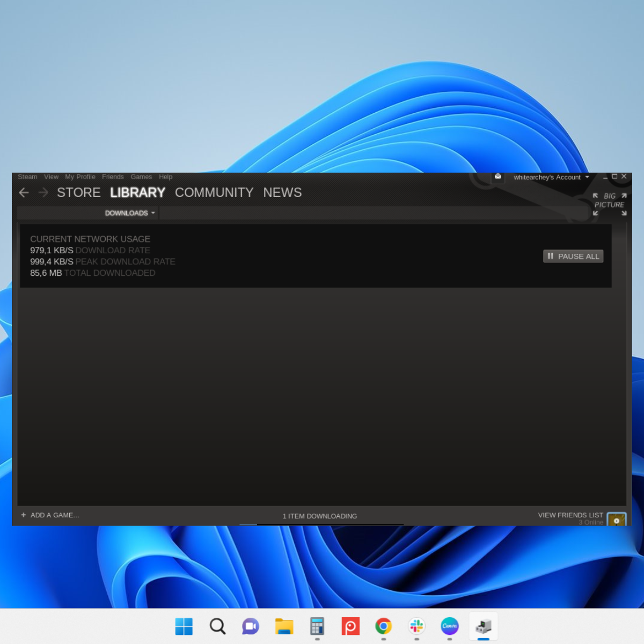Go back with the left arrow
The height and width of the screenshot is (644, 644).
(x=24, y=192)
